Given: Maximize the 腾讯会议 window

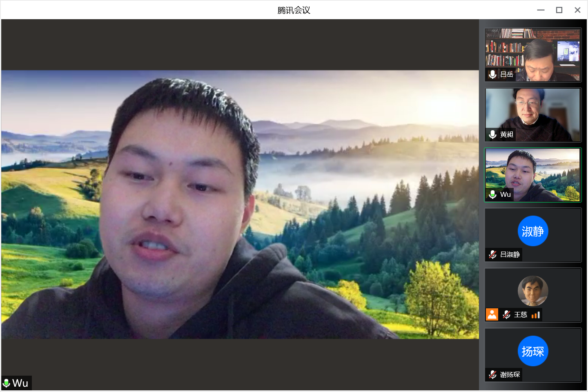Looking at the screenshot, I should click(x=559, y=10).
